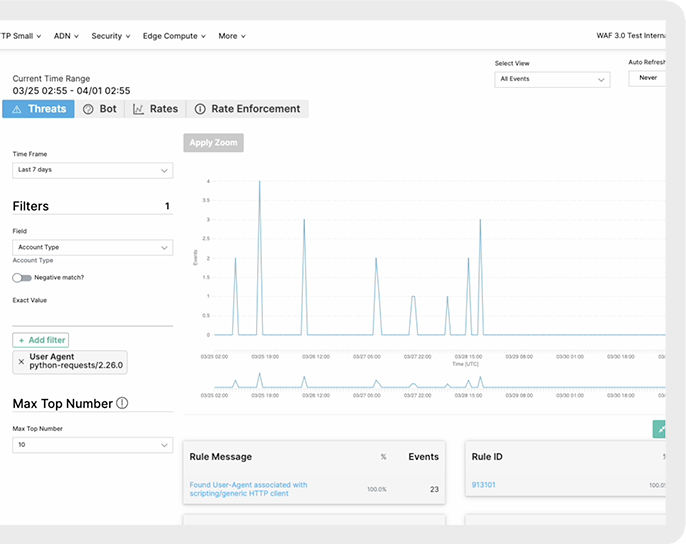Switch to Rate Enforcement tab
The image size is (686, 544).
click(248, 109)
